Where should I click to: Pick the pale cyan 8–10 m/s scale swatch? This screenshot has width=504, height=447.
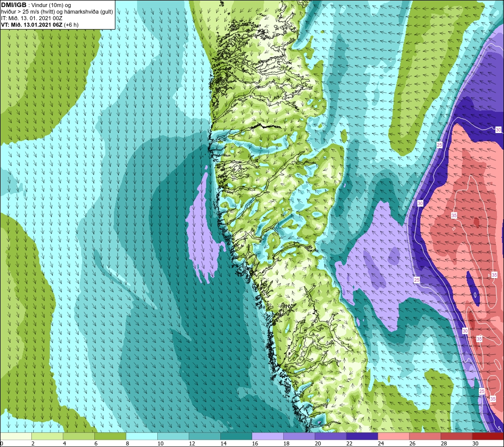pyautogui.click(x=142, y=436)
